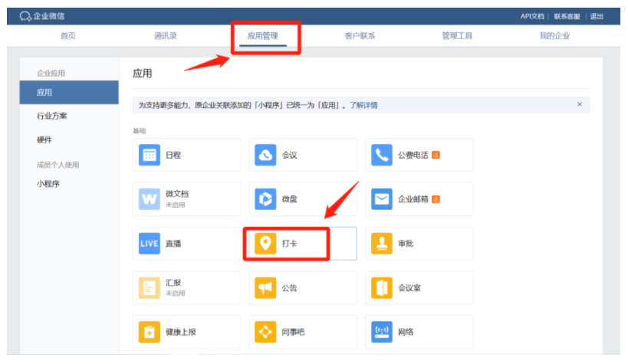628x364 pixels.
Task: Click the 微盘 app label
Action: pyautogui.click(x=290, y=199)
